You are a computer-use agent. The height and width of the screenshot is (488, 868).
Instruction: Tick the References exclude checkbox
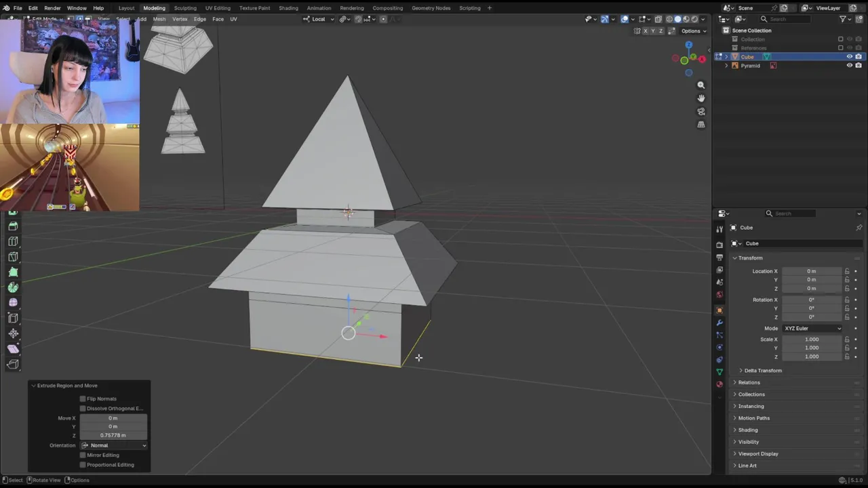pos(841,48)
